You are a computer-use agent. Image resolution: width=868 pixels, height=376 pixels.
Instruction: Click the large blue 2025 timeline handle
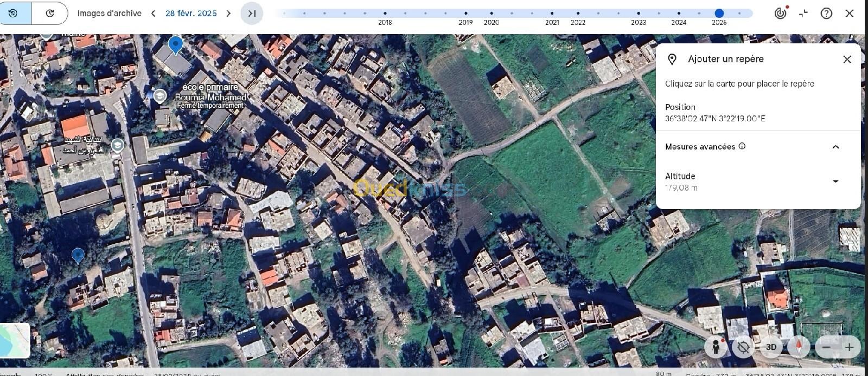click(x=719, y=13)
